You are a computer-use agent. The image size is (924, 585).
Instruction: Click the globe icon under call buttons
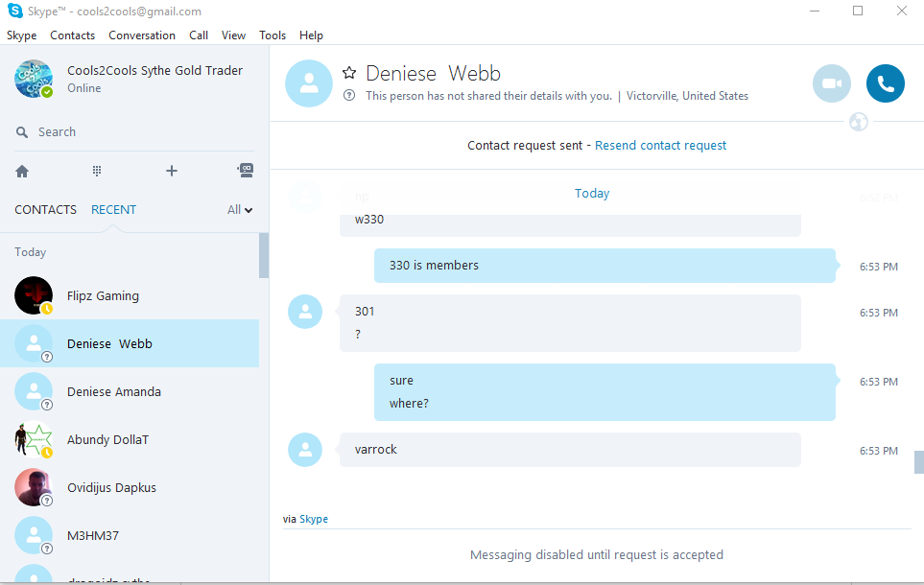[859, 122]
